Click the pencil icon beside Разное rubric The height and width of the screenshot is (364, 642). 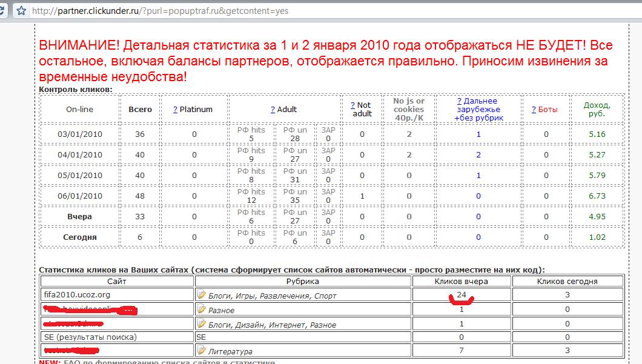point(202,309)
